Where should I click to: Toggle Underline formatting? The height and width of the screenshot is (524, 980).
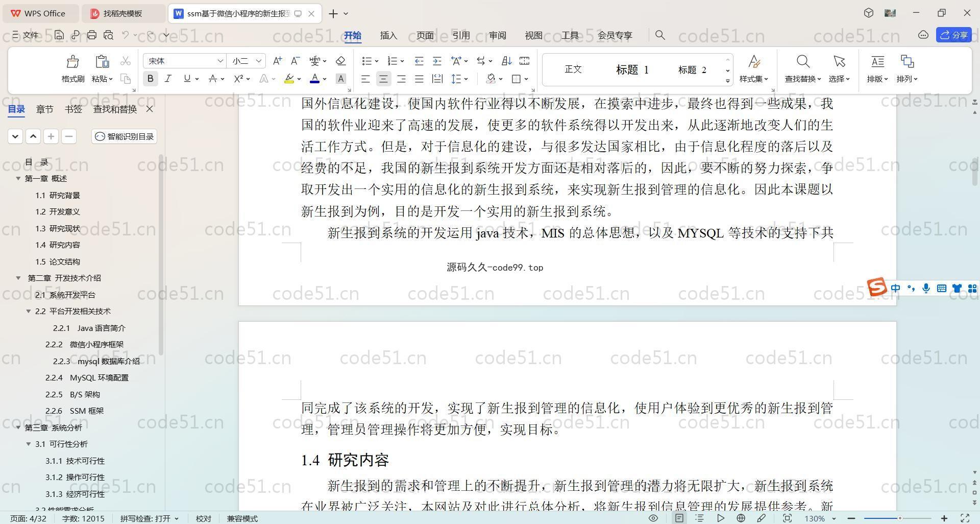tap(187, 79)
